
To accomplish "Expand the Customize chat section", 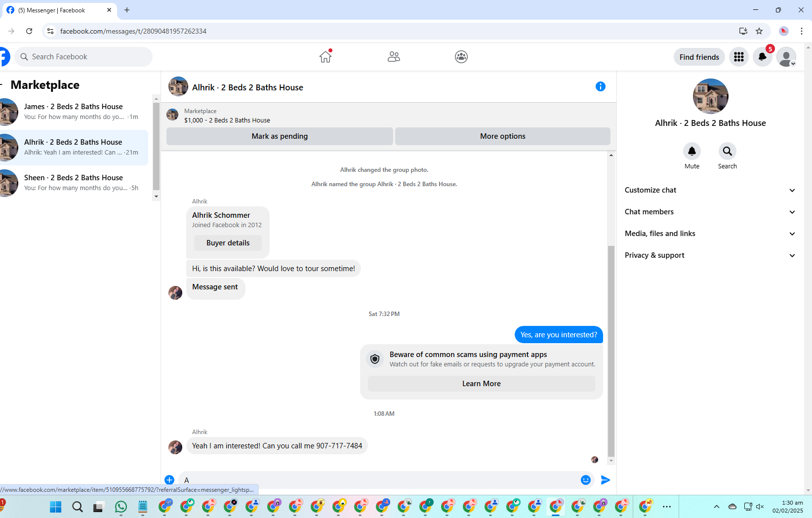I will pos(710,190).
